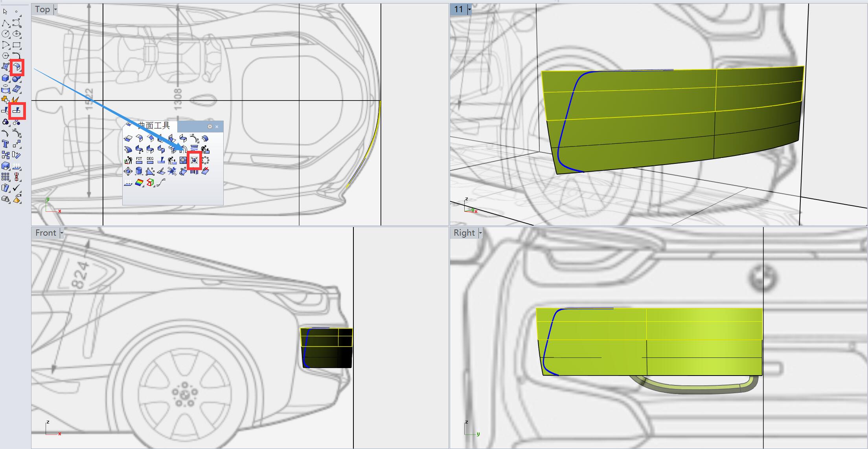868x449 pixels.
Task: Open the Front viewport dropdown arrow
Action: (61, 233)
